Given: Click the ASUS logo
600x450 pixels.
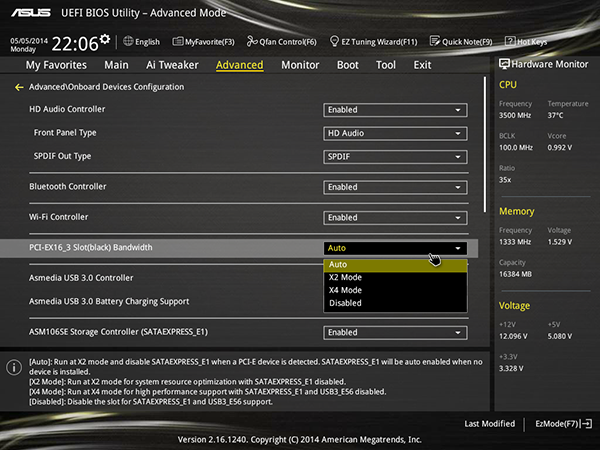Looking at the screenshot, I should pyautogui.click(x=31, y=13).
